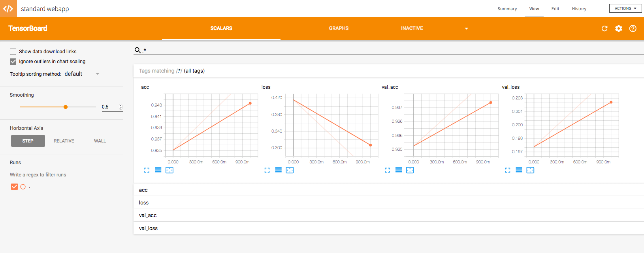This screenshot has width=644, height=253.
Task: Click the endpoint marker on acc curve
Action: [250, 103]
